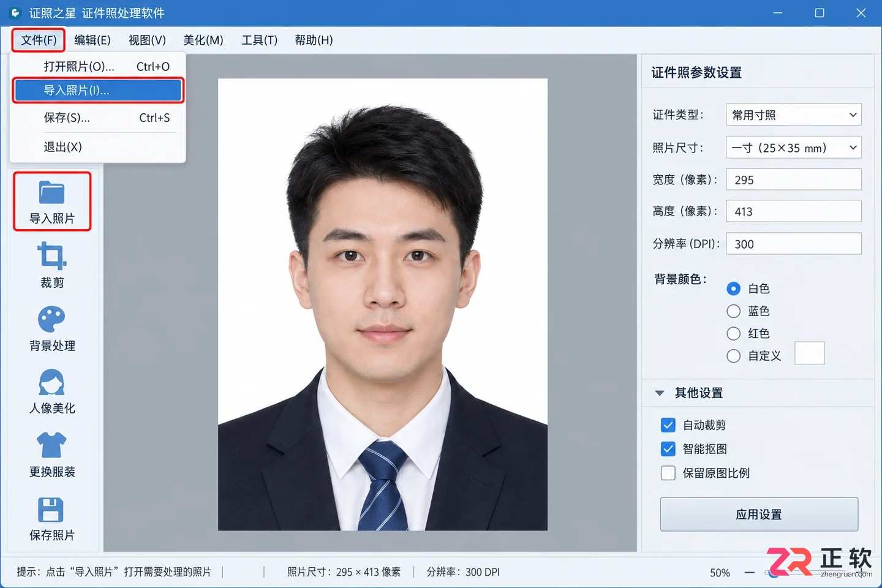882x588 pixels.
Task: Uncheck the 智能抠图 checkbox
Action: click(668, 449)
